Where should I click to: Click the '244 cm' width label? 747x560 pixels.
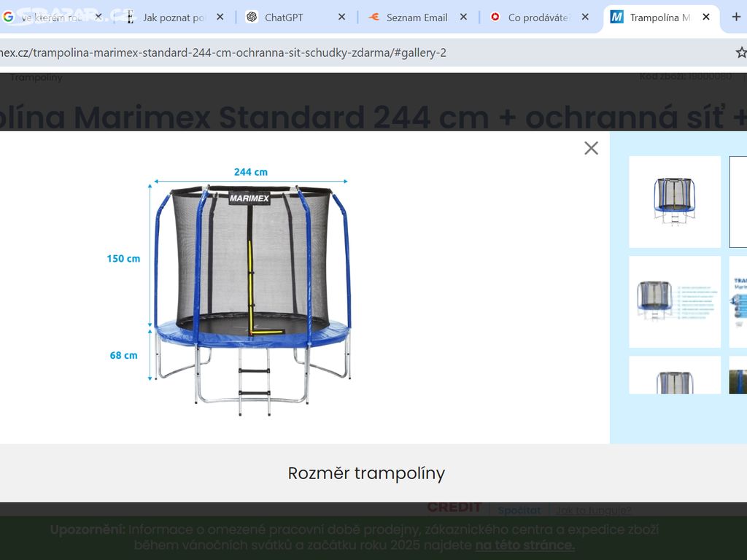pos(251,172)
